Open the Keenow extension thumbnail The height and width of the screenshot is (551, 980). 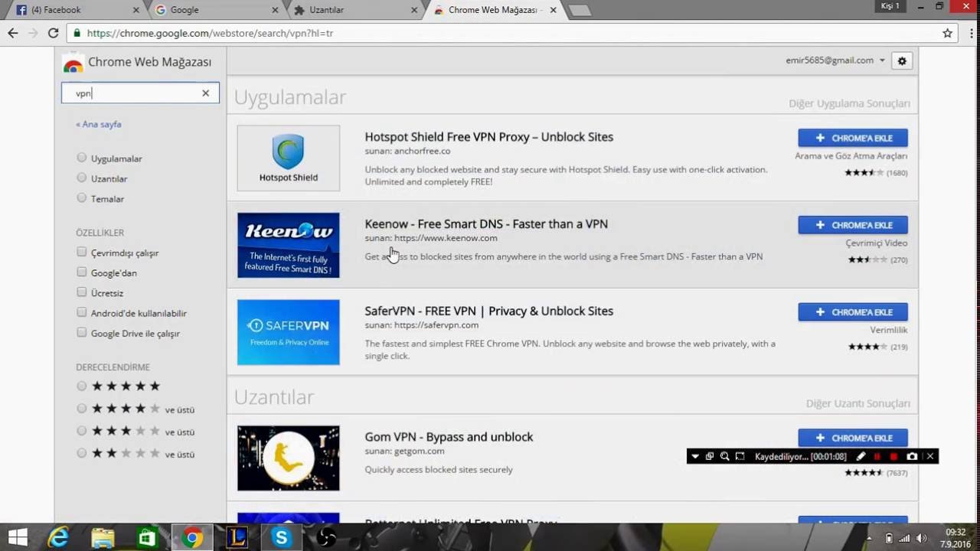coord(289,245)
